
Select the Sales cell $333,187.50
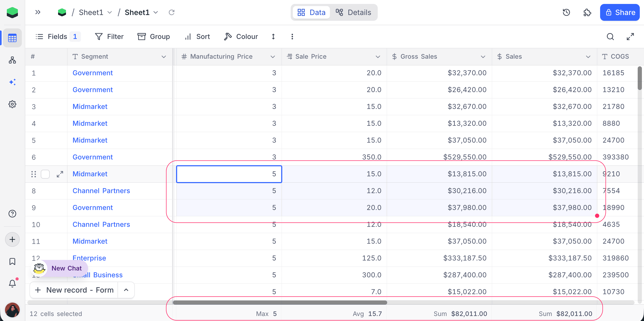pos(544,258)
